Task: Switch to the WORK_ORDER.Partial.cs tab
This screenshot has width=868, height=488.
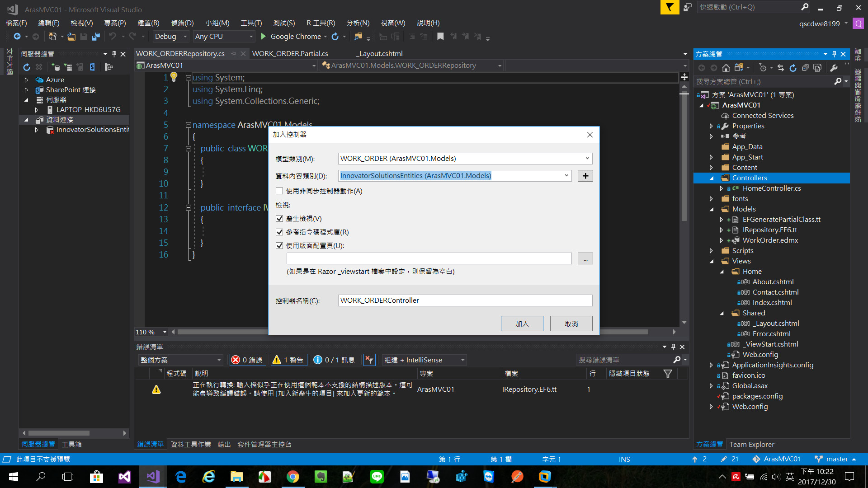Action: click(x=290, y=53)
